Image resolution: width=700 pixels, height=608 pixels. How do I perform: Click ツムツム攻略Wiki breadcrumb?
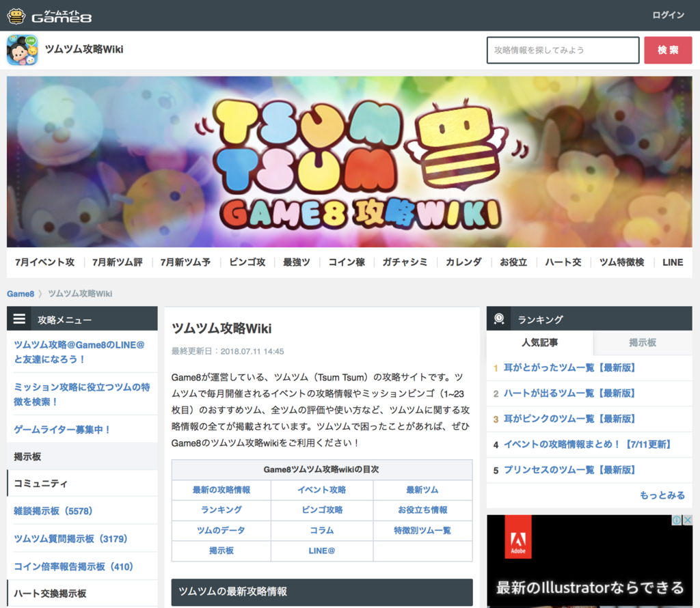click(x=81, y=294)
